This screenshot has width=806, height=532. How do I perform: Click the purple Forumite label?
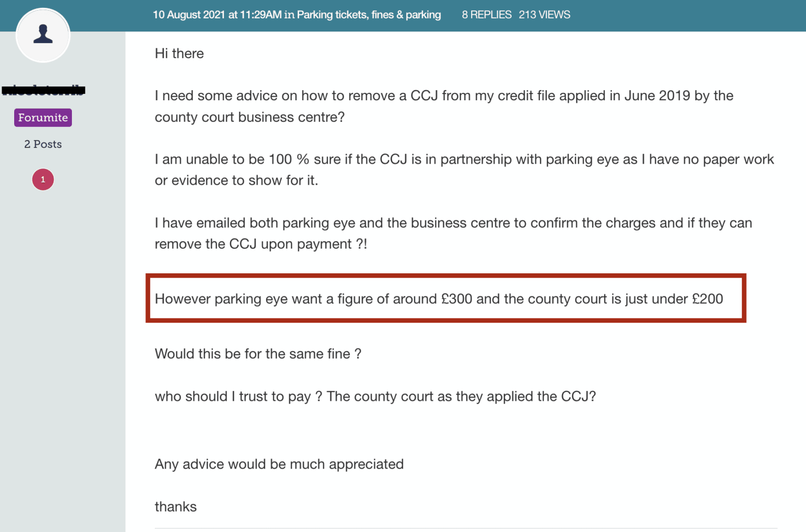(43, 118)
